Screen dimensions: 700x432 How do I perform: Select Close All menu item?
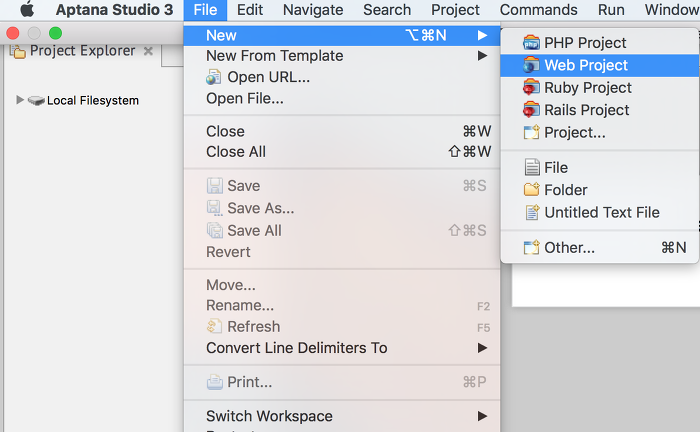click(342, 152)
